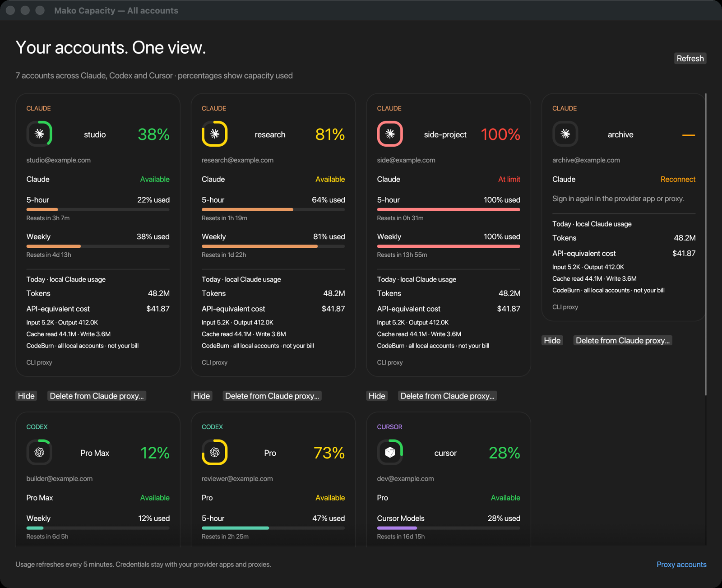Click the 73% capacity value for Codex Pro

[x=329, y=453]
